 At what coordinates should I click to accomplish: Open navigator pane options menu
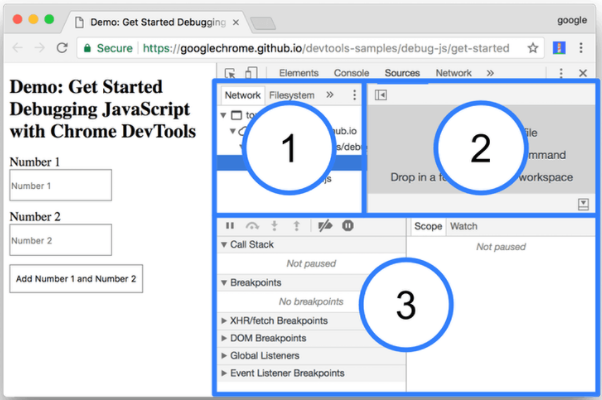pos(354,95)
